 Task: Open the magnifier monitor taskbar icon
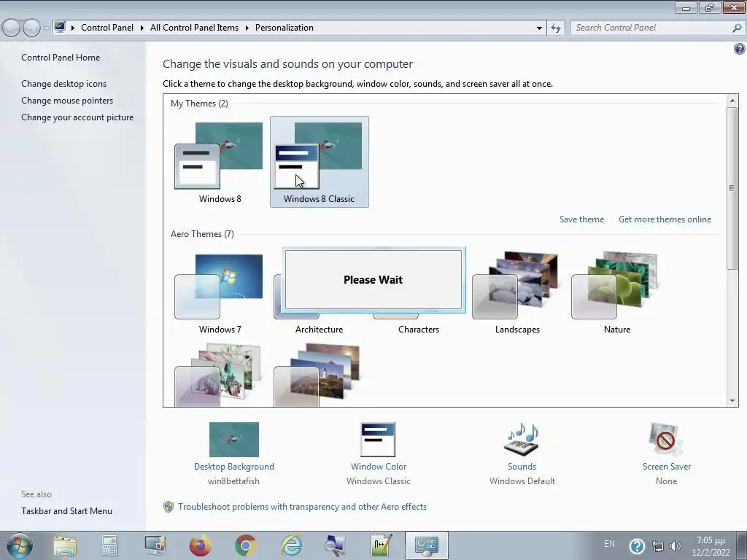click(335, 545)
